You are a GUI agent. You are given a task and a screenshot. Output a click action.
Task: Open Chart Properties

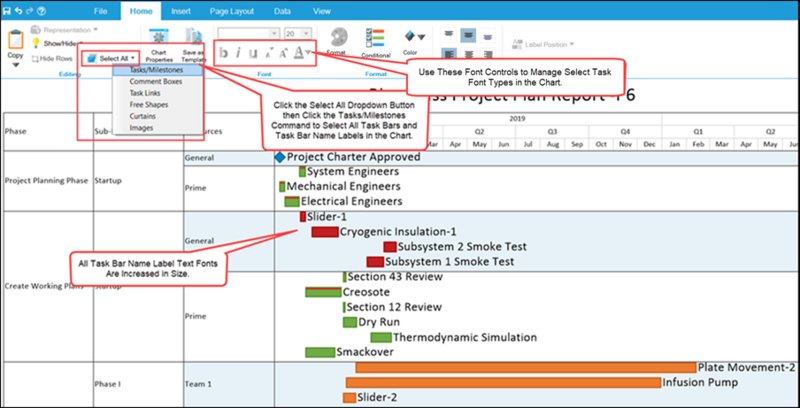[159, 46]
